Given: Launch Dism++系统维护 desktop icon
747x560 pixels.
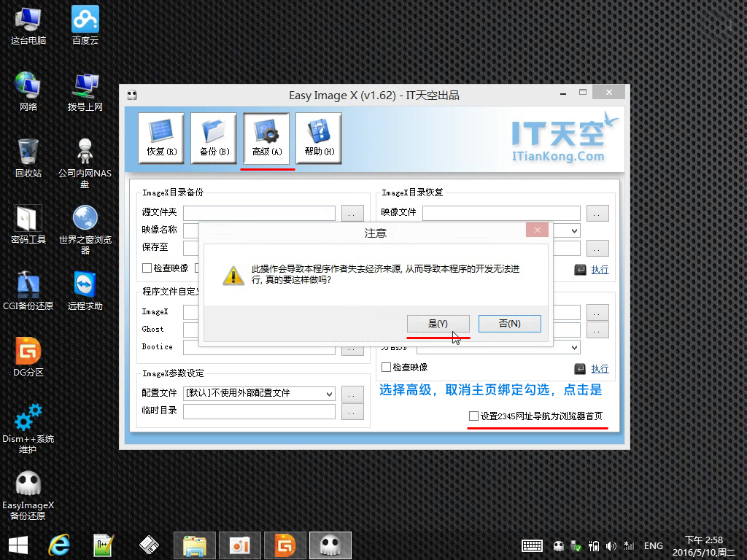Looking at the screenshot, I should tap(28, 429).
